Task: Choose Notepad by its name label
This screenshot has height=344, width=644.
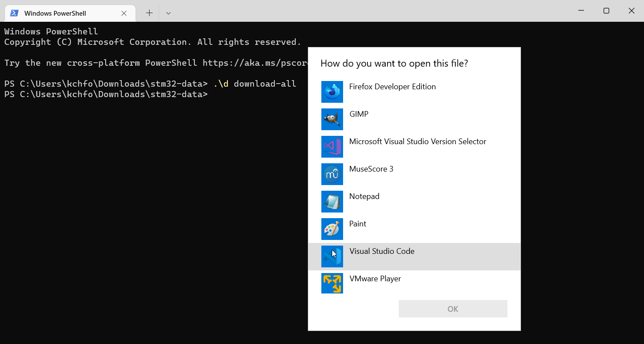Action: click(364, 196)
